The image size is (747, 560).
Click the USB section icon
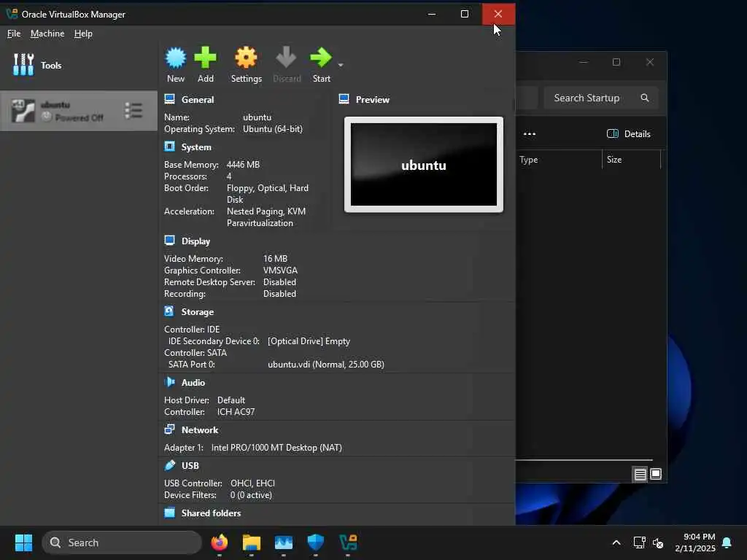click(x=169, y=465)
